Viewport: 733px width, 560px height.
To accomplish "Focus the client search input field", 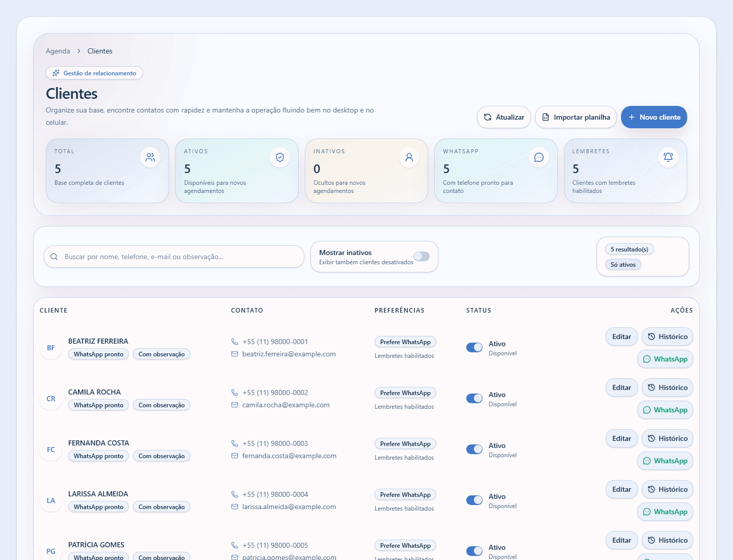I will tap(174, 257).
